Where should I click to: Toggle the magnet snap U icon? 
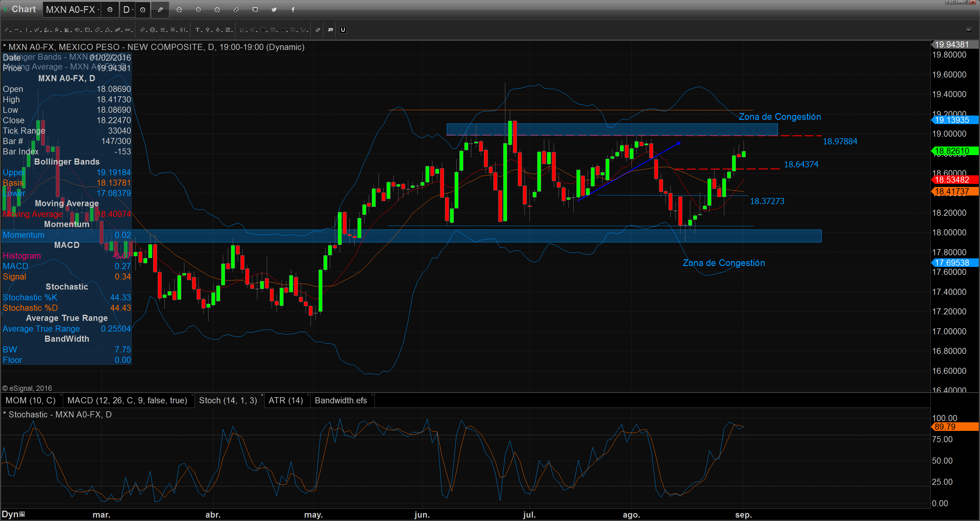[x=343, y=30]
